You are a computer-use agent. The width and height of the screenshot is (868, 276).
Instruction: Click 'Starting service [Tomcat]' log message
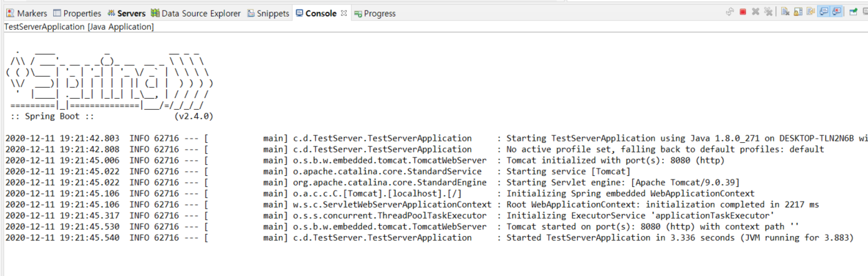(x=568, y=171)
